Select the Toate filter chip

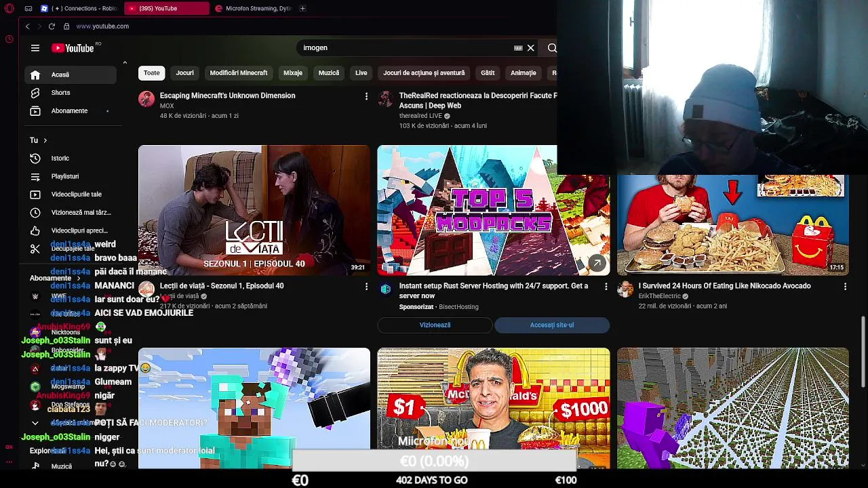[x=152, y=73]
